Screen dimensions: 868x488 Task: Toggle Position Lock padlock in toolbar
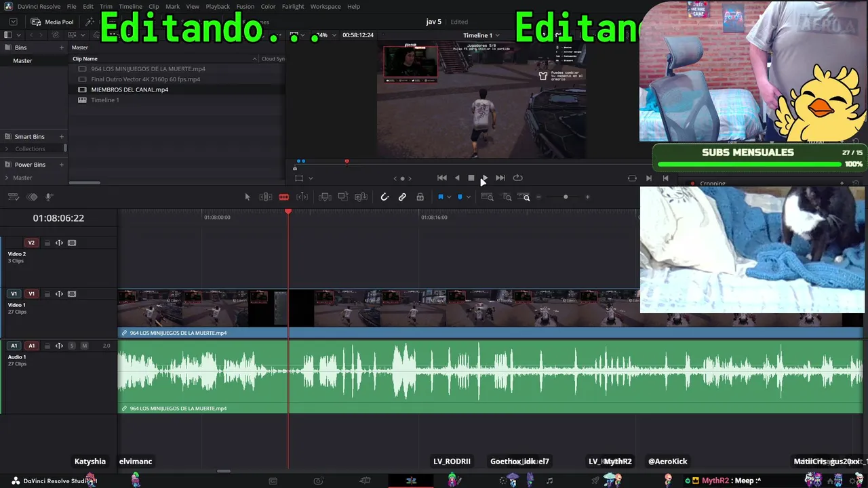(420, 197)
